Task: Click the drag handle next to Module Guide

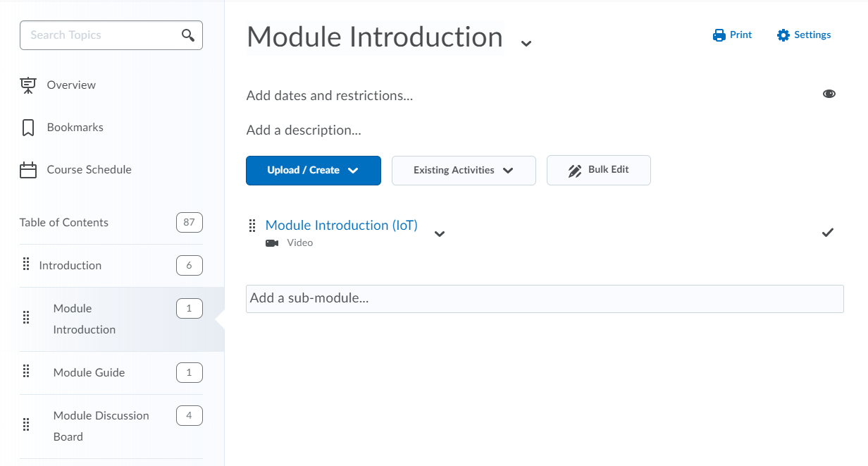Action: (x=26, y=371)
